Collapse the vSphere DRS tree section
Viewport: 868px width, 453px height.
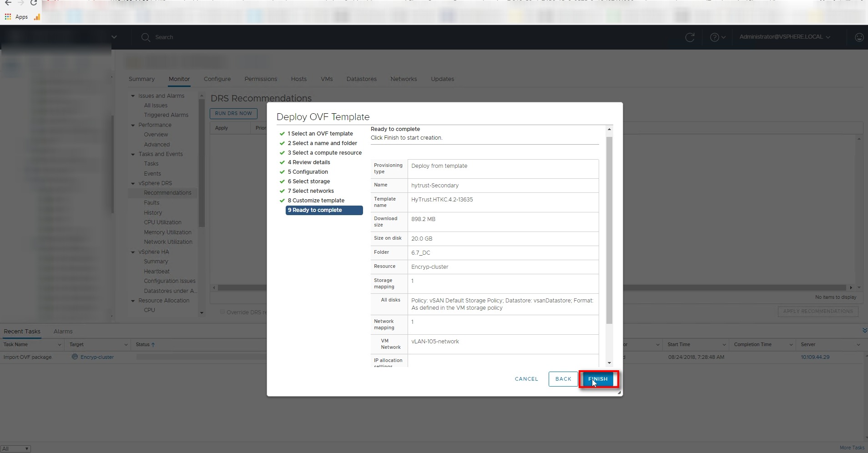pos(133,183)
